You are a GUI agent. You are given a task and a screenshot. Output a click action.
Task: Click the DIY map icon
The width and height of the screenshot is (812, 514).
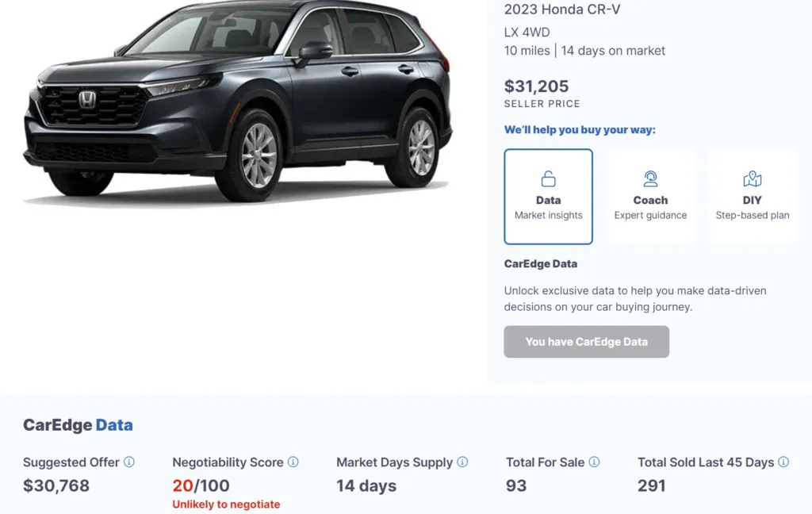point(752,178)
